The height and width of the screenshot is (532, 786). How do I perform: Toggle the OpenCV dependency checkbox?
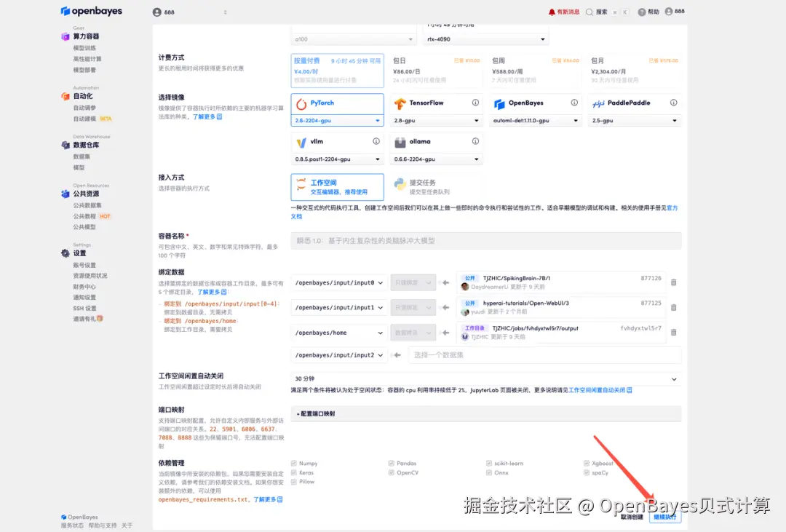pos(391,472)
